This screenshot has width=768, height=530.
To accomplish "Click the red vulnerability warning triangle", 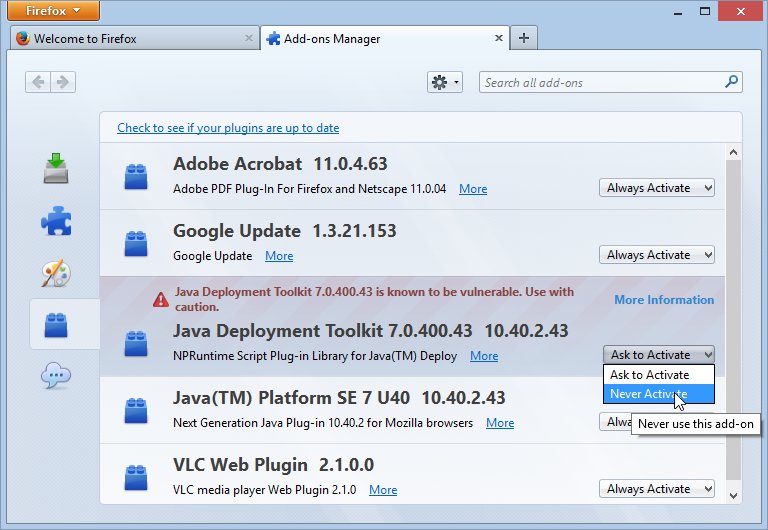I will pyautogui.click(x=161, y=299).
